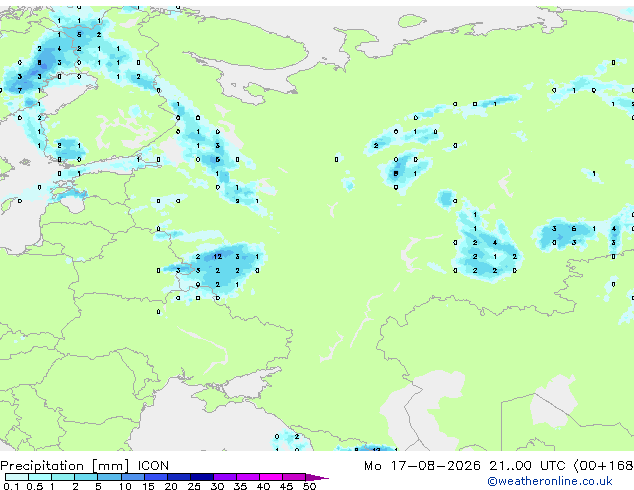The height and width of the screenshot is (490, 634).
Task: Click the '25' legend scale label
Action: [x=194, y=486]
